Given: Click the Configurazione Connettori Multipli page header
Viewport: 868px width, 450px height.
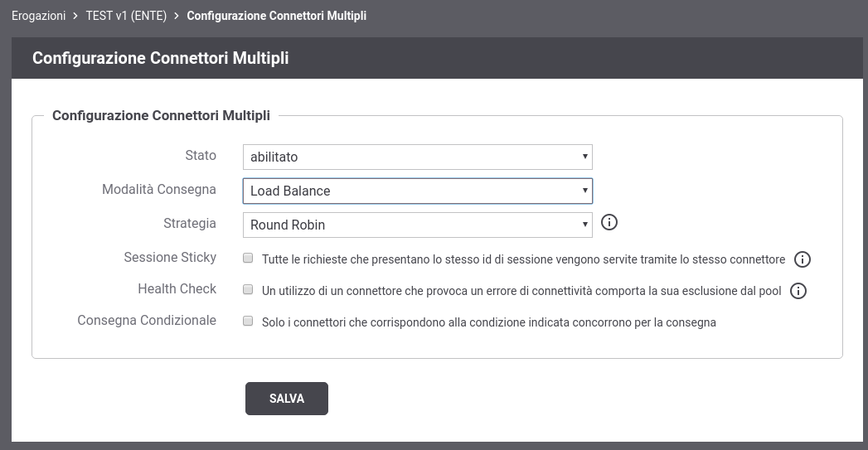Looking at the screenshot, I should coord(161,58).
